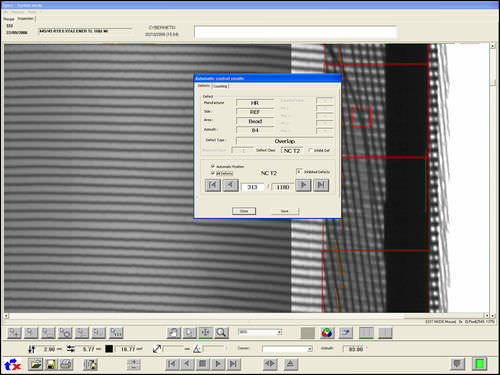
Task: Click the second measurement tool icon
Action: pyautogui.click(x=31, y=332)
